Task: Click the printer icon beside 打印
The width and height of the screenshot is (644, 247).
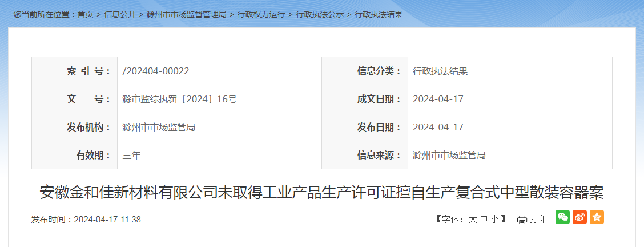Action: point(522,220)
